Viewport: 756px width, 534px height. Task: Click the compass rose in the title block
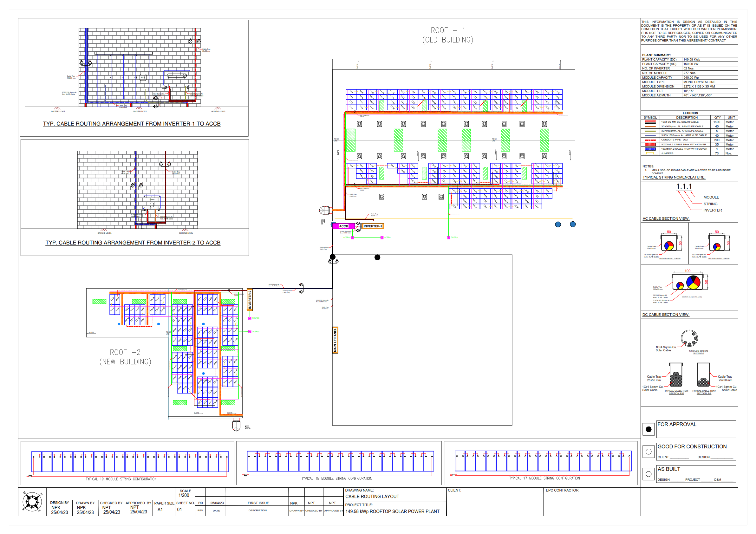(x=32, y=502)
